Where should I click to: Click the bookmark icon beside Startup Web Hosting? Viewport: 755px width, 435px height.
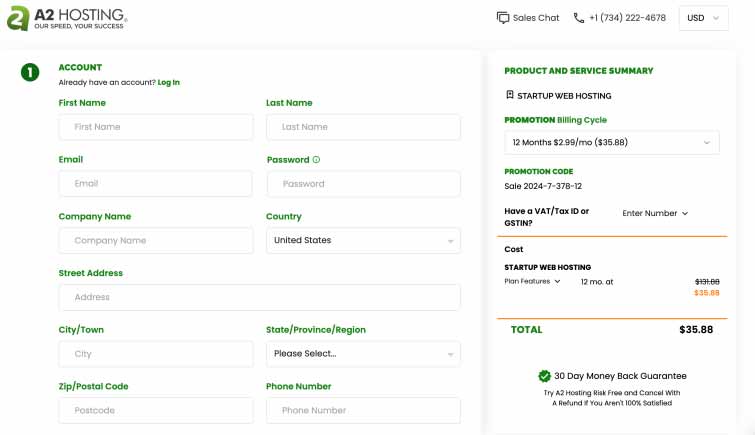pyautogui.click(x=509, y=95)
